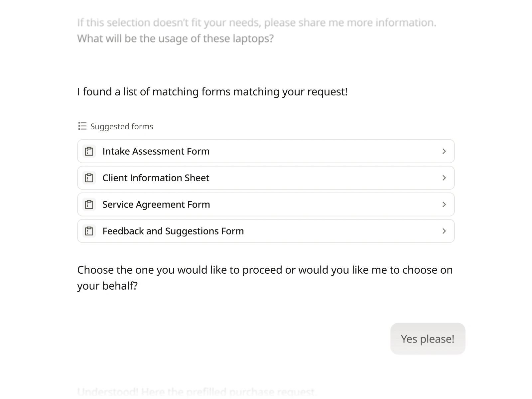Click the clipboard icon for Client Information Sheet
Screen dimensions: 532x399
(89, 178)
